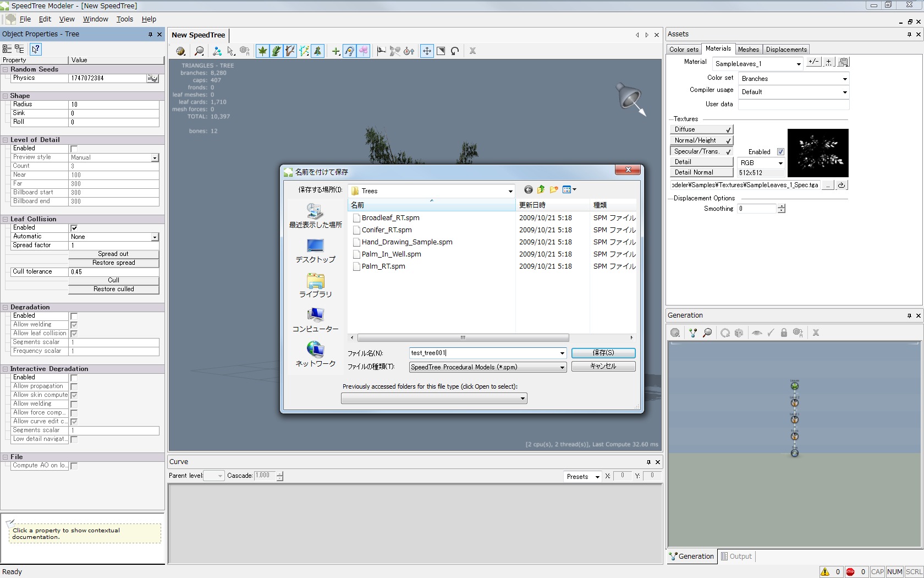Image resolution: width=924 pixels, height=578 pixels.
Task: Switch to the Meshes tab
Action: coord(748,50)
